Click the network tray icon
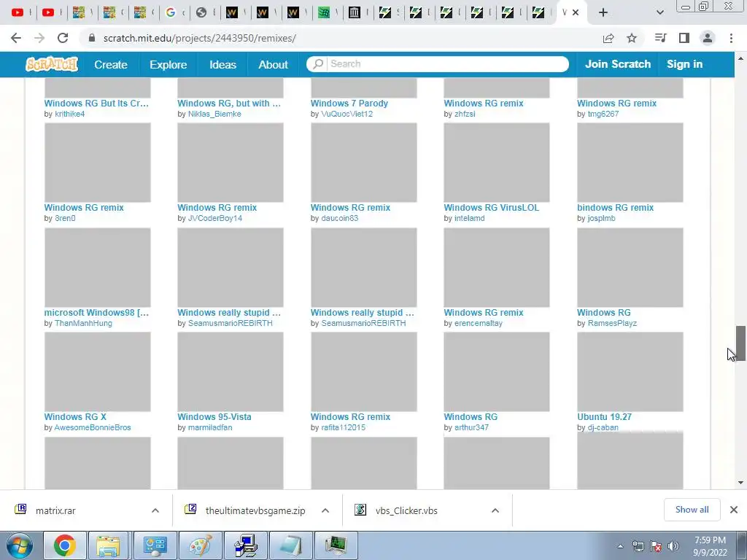This screenshot has width=747, height=560. (x=638, y=547)
